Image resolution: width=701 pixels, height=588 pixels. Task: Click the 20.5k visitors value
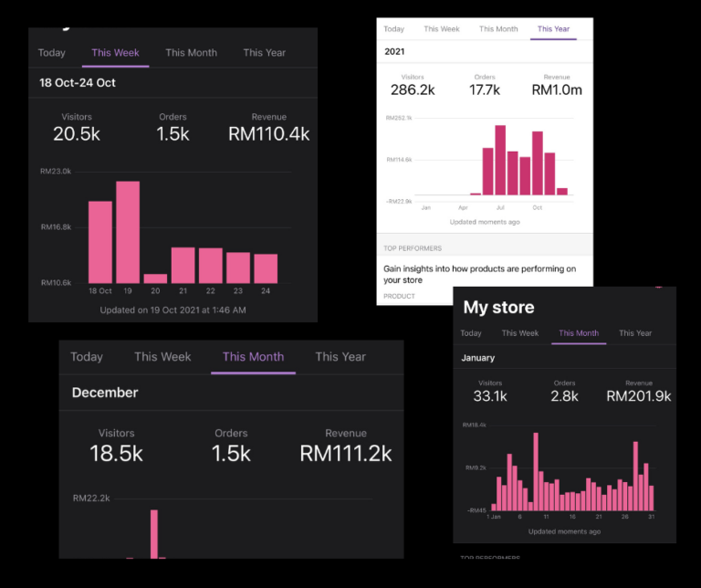[77, 133]
